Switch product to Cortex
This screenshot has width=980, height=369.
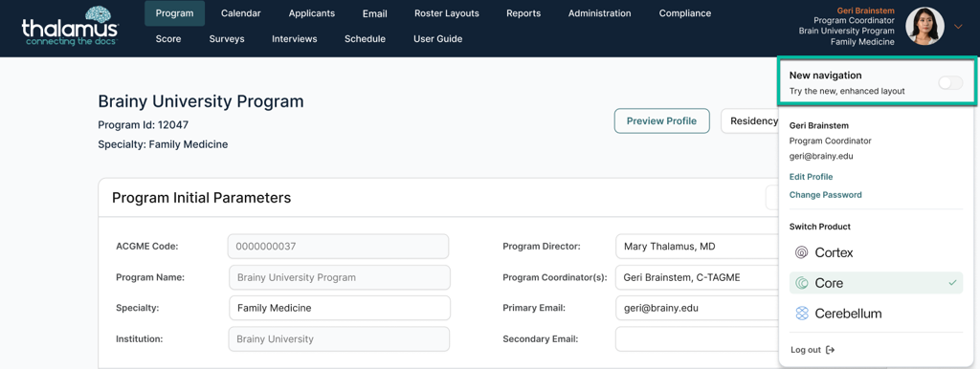click(876, 253)
